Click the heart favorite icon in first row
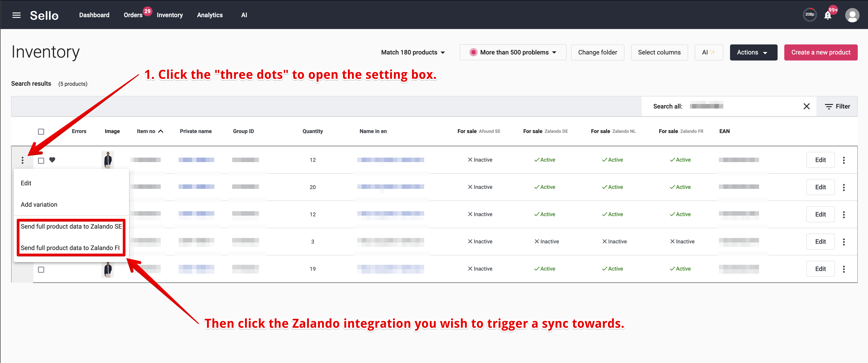868x363 pixels. [x=52, y=160]
